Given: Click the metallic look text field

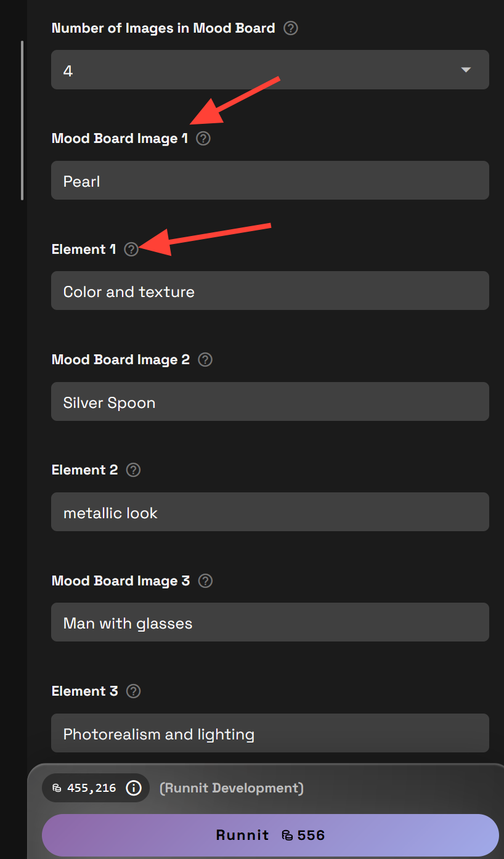Looking at the screenshot, I should pyautogui.click(x=270, y=511).
